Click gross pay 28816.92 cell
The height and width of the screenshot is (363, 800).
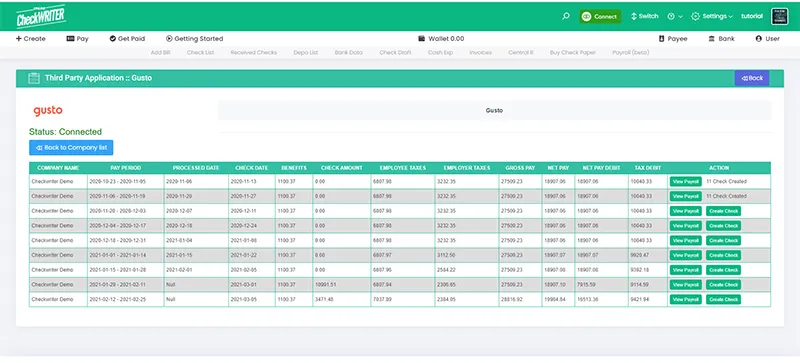pyautogui.click(x=520, y=300)
